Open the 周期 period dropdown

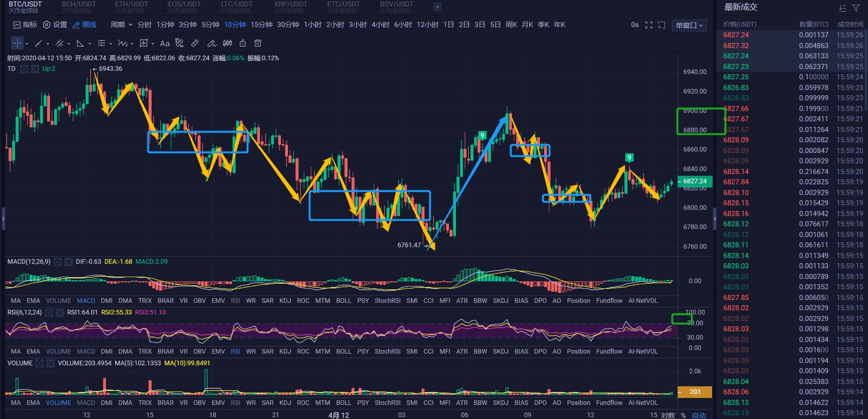point(121,25)
